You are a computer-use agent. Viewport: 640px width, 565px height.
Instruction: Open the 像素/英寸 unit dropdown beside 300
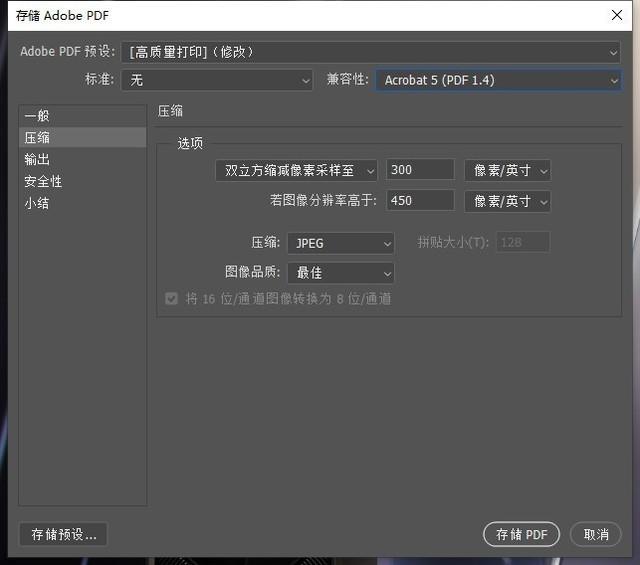[507, 170]
